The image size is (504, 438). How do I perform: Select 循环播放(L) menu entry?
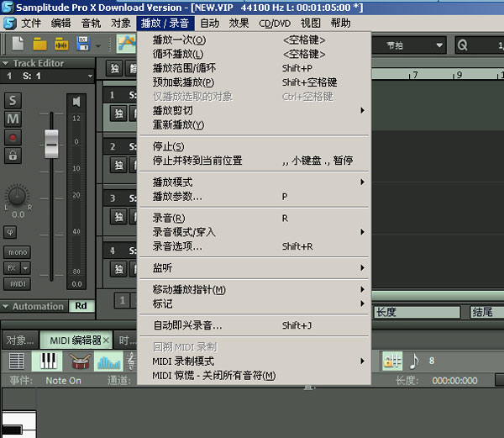click(x=254, y=54)
